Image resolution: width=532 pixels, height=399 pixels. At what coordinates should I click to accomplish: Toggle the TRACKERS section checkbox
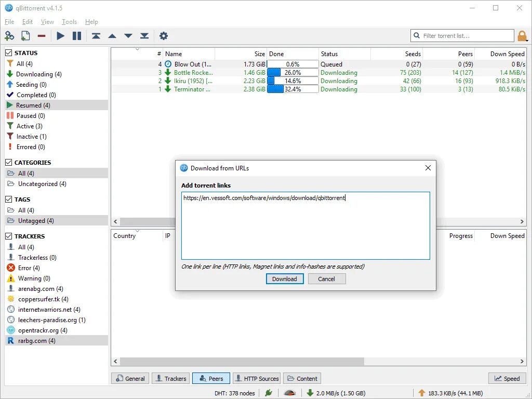(9, 236)
